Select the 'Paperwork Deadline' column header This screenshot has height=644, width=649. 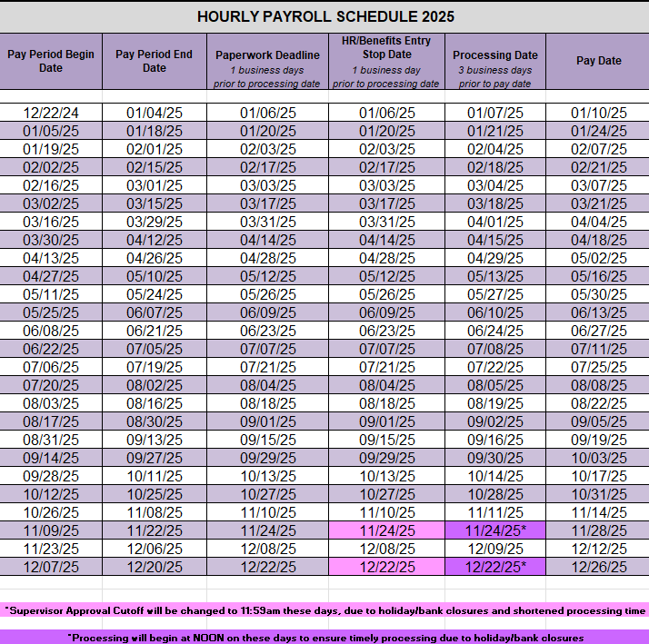(267, 61)
